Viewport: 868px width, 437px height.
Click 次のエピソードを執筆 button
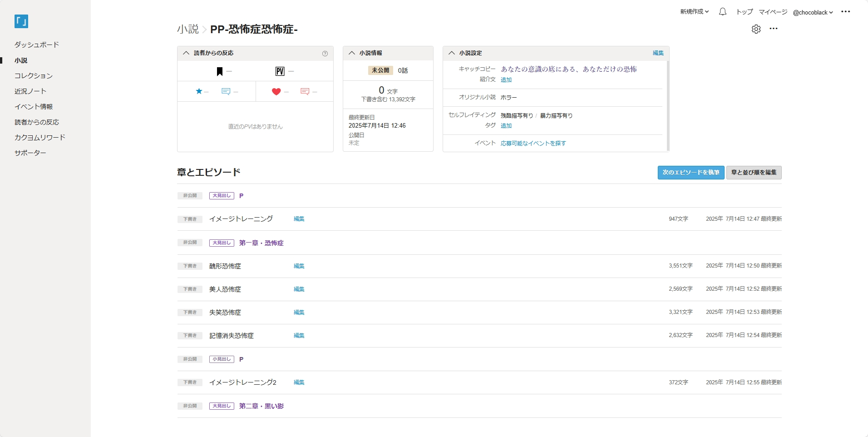[690, 173]
